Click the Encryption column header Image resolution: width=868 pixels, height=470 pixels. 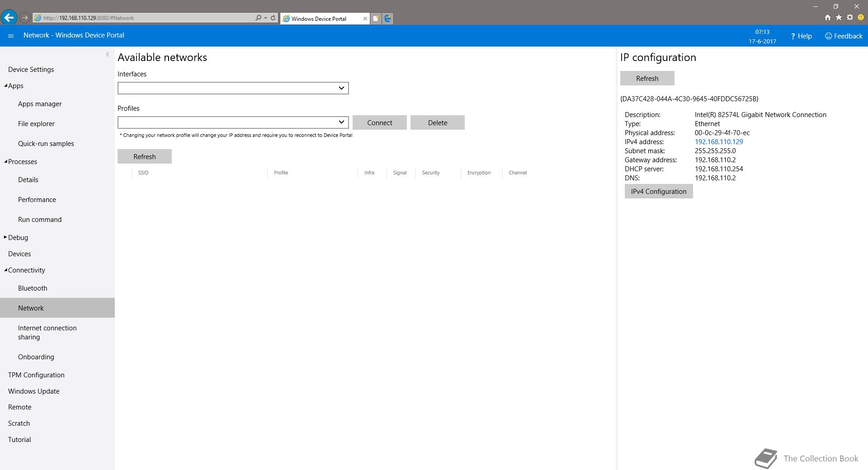[x=479, y=173]
